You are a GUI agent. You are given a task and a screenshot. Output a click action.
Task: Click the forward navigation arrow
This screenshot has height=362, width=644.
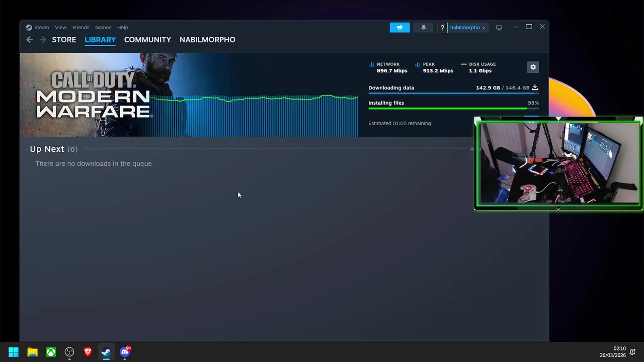click(43, 40)
